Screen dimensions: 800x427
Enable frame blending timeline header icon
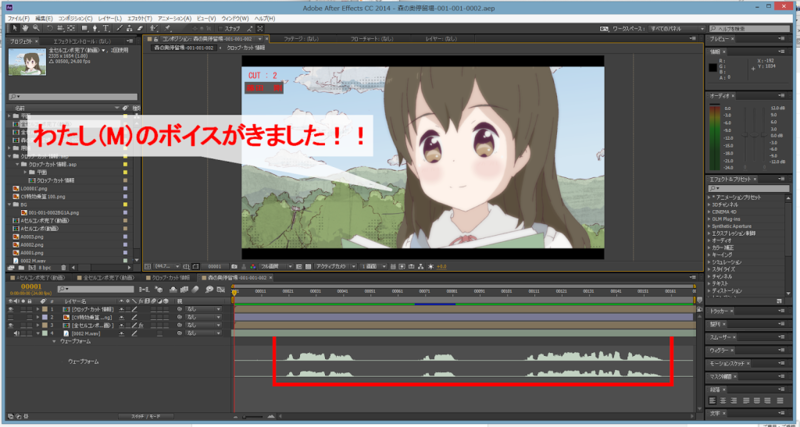click(184, 289)
